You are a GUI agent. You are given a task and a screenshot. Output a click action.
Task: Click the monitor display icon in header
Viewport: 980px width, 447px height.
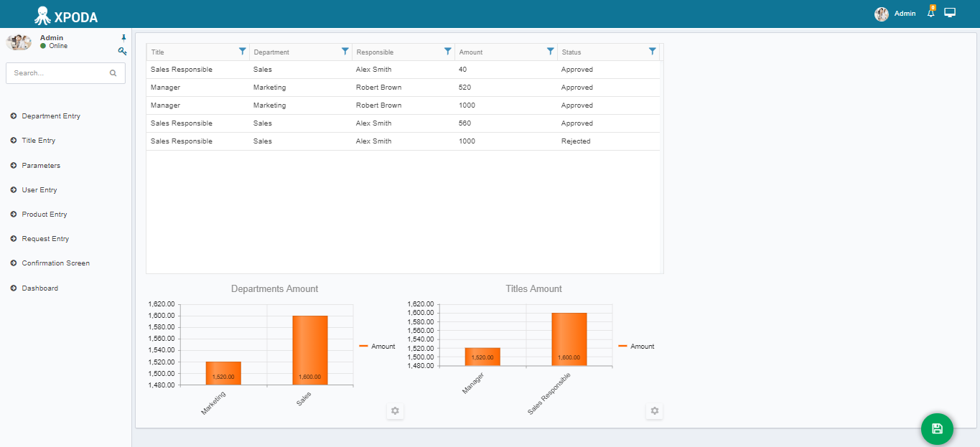(x=950, y=13)
